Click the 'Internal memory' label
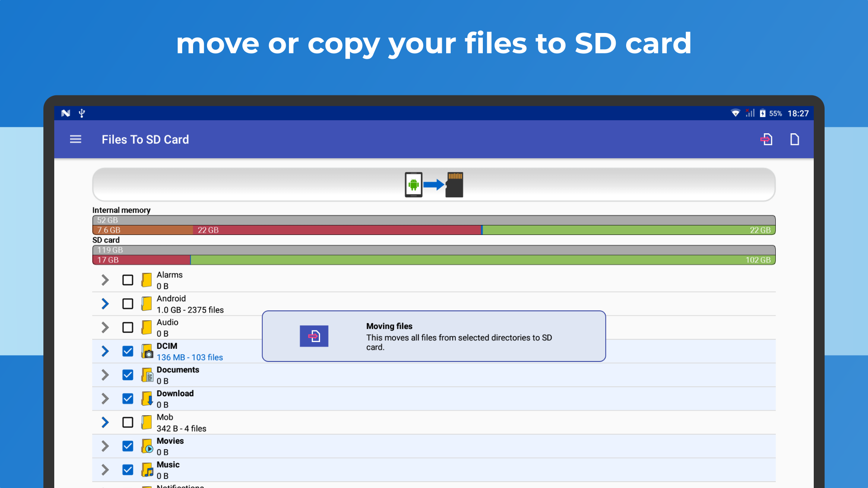 click(121, 210)
